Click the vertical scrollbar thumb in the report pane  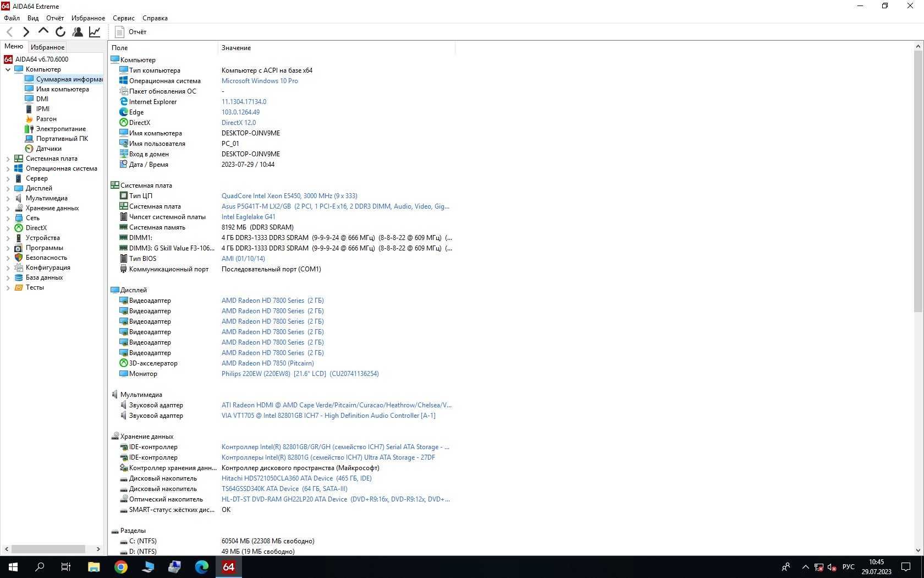[918, 182]
